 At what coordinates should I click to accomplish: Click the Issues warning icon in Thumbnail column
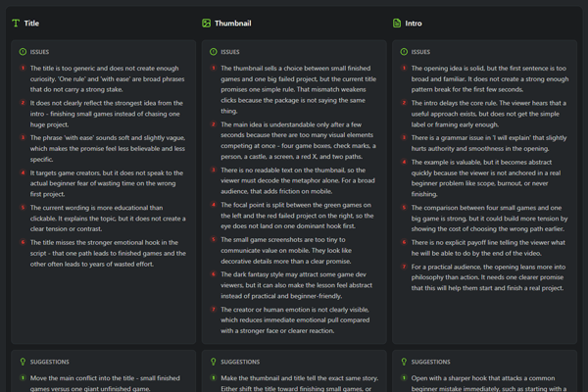(214, 52)
